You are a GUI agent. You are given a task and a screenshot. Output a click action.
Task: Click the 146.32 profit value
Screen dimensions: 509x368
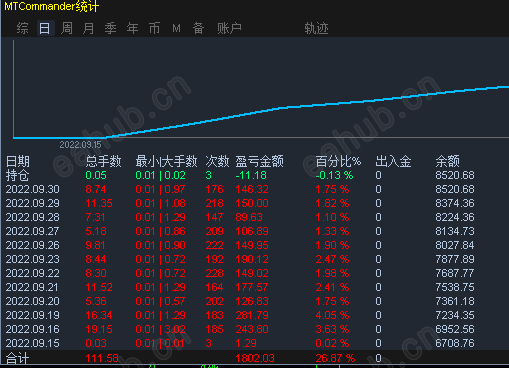[x=252, y=189]
